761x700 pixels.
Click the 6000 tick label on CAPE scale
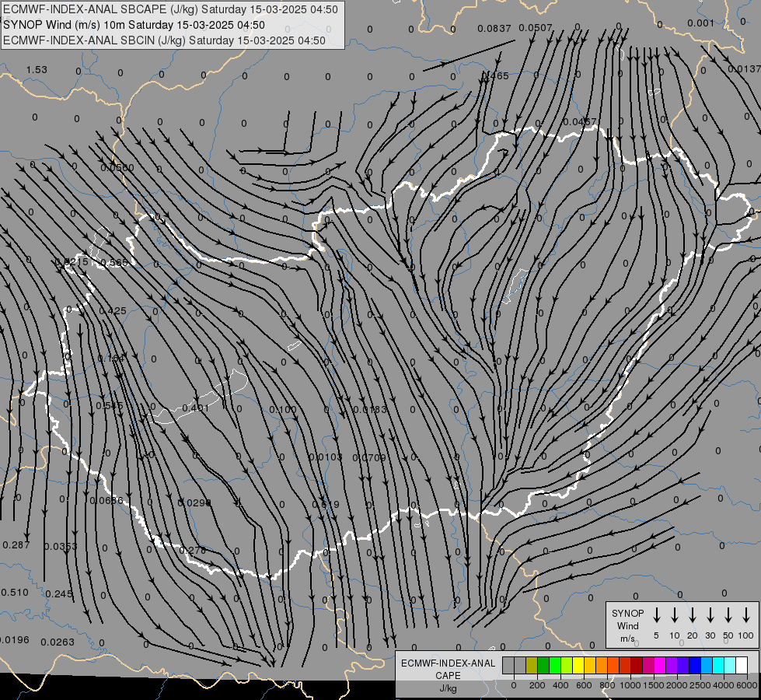(x=748, y=685)
